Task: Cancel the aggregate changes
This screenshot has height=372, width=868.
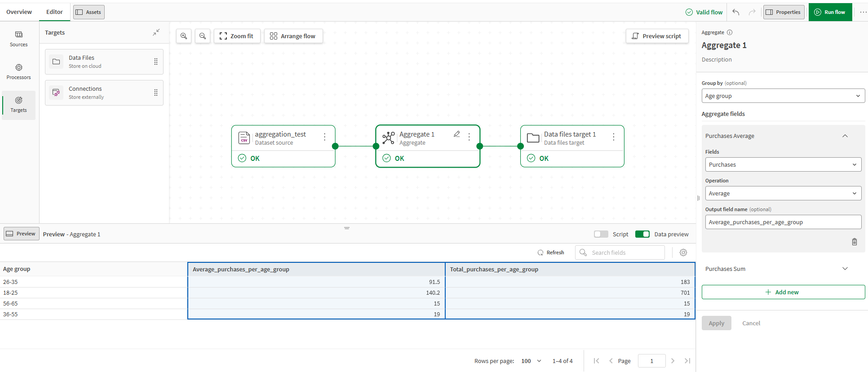Action: click(751, 323)
